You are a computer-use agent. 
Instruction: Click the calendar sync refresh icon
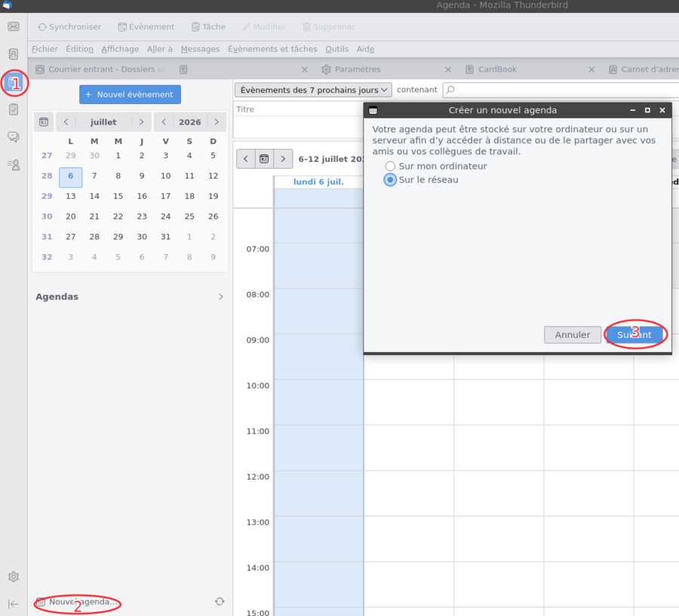[220, 601]
